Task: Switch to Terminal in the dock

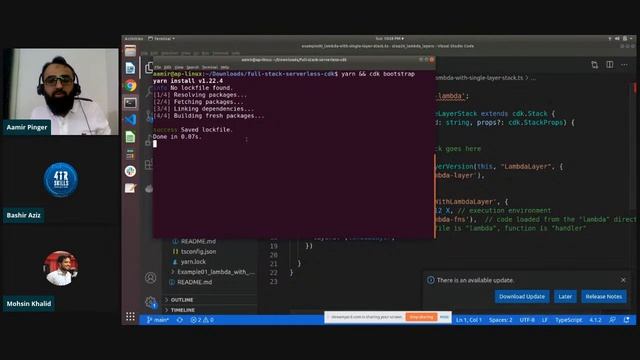Action: click(130, 102)
